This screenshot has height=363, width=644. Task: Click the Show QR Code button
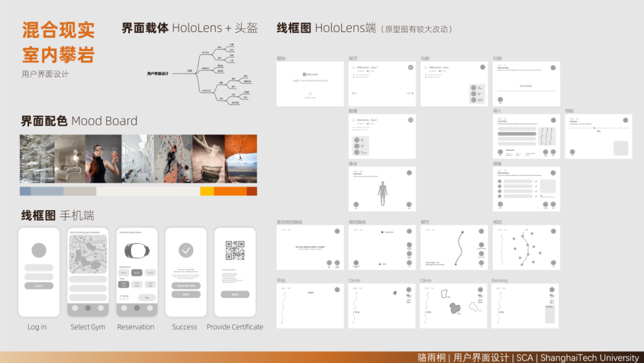pyautogui.click(x=186, y=286)
